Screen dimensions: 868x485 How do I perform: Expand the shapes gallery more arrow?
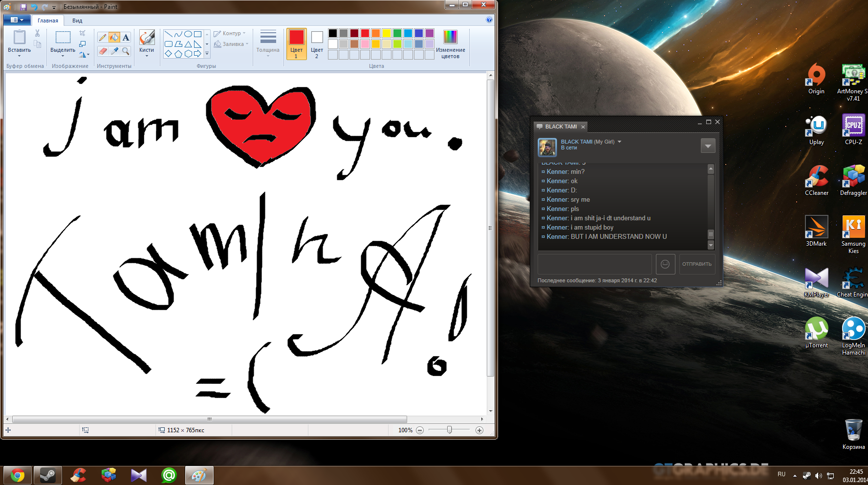[207, 54]
